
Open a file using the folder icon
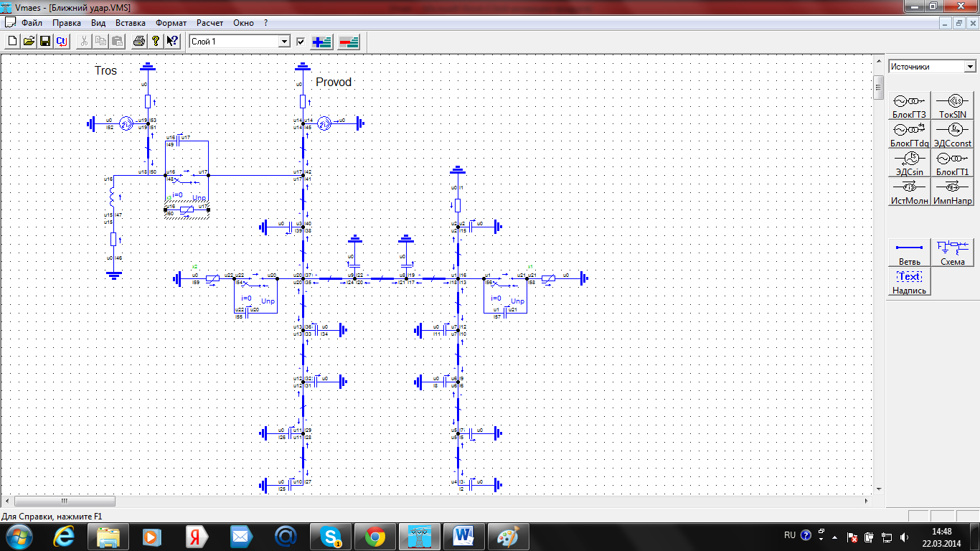click(x=29, y=42)
